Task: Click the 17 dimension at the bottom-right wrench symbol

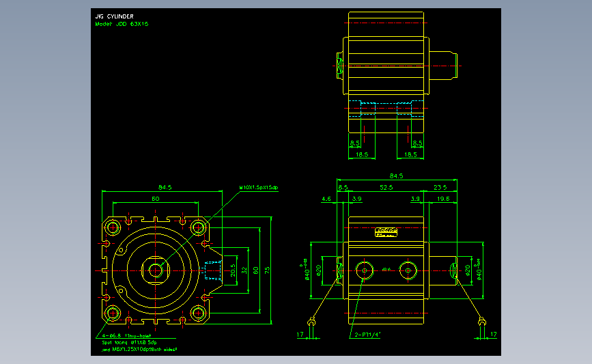Action: [494, 335]
